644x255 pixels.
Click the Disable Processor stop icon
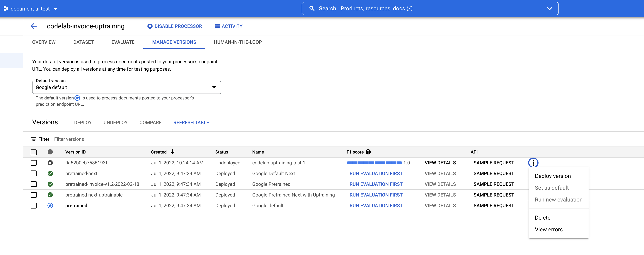click(x=150, y=26)
